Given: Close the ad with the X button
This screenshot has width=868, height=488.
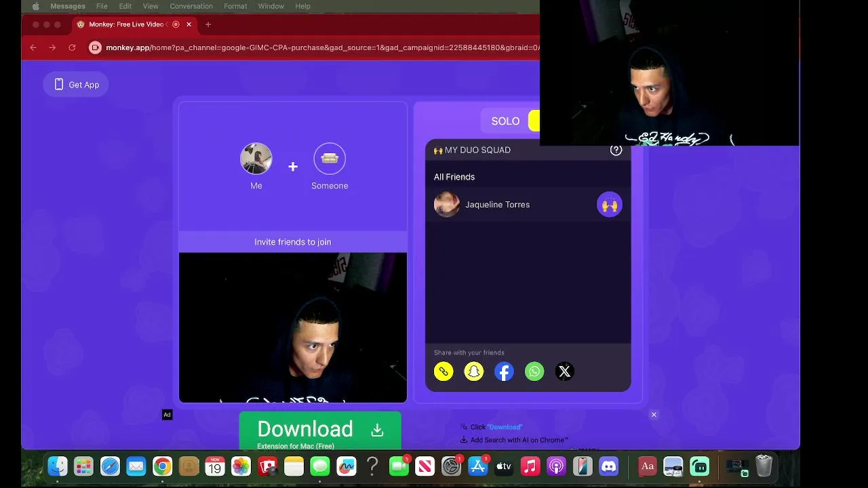Looking at the screenshot, I should (x=654, y=415).
